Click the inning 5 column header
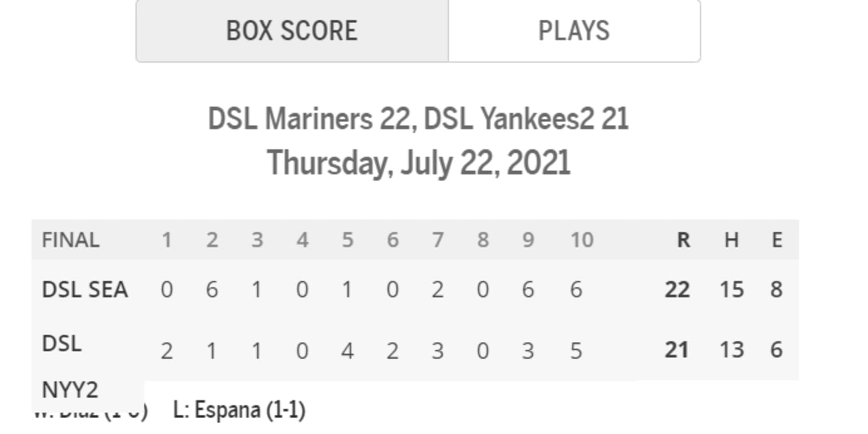Image resolution: width=868 pixels, height=434 pixels. point(347,240)
